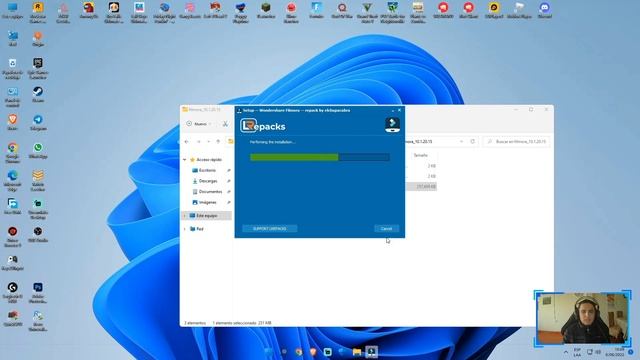Expand the Red tree node

(184, 229)
